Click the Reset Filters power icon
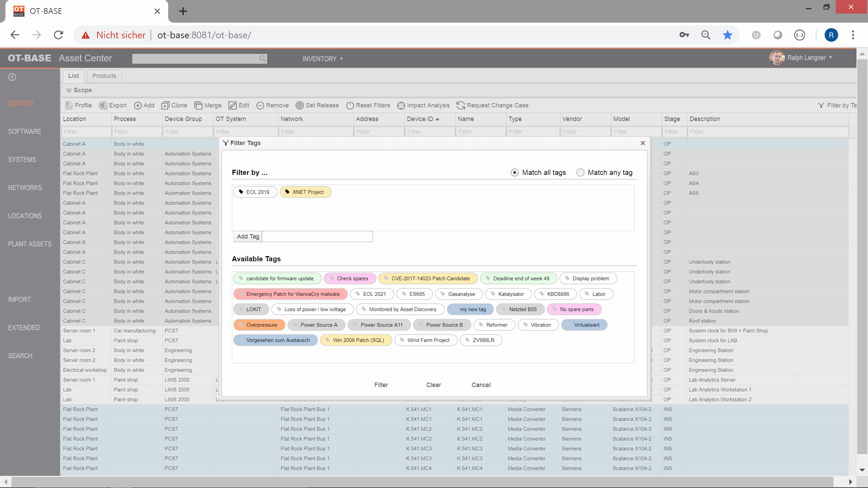Screen dimensions: 868x488 (x=350, y=105)
